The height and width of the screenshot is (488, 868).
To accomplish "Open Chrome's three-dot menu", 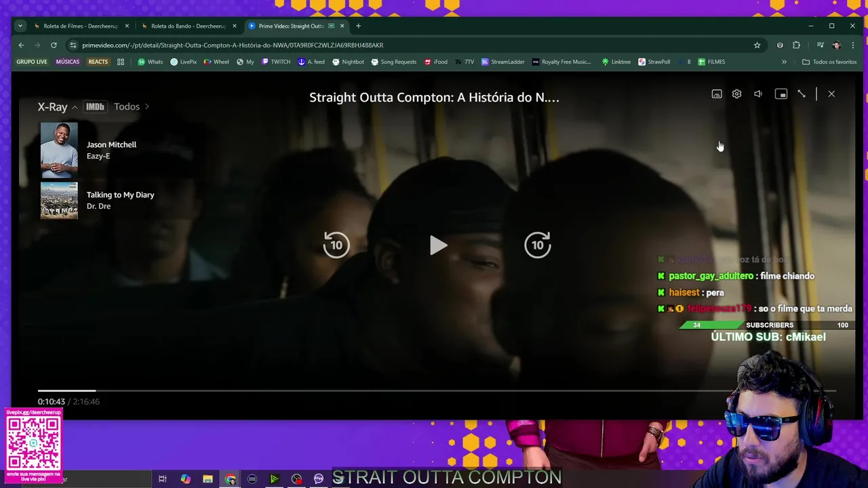I will point(852,45).
